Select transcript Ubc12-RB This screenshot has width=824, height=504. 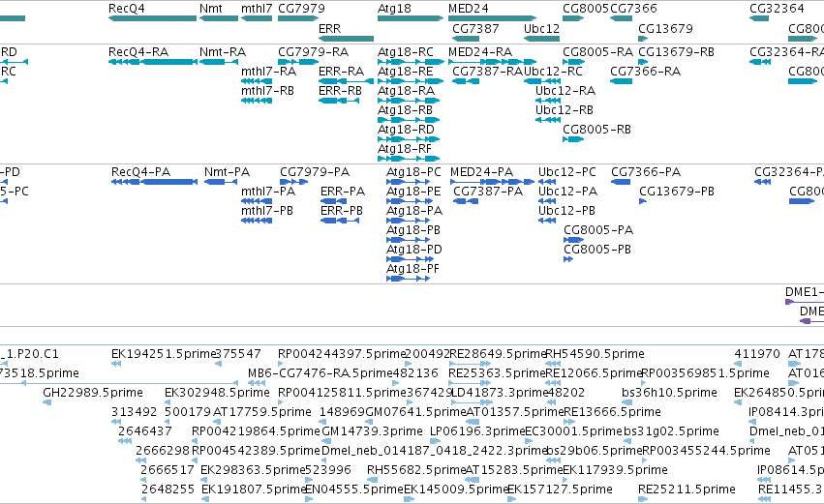point(548,120)
